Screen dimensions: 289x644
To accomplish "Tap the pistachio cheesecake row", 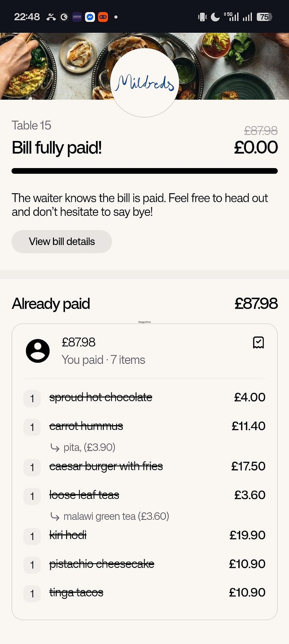I will tap(102, 564).
